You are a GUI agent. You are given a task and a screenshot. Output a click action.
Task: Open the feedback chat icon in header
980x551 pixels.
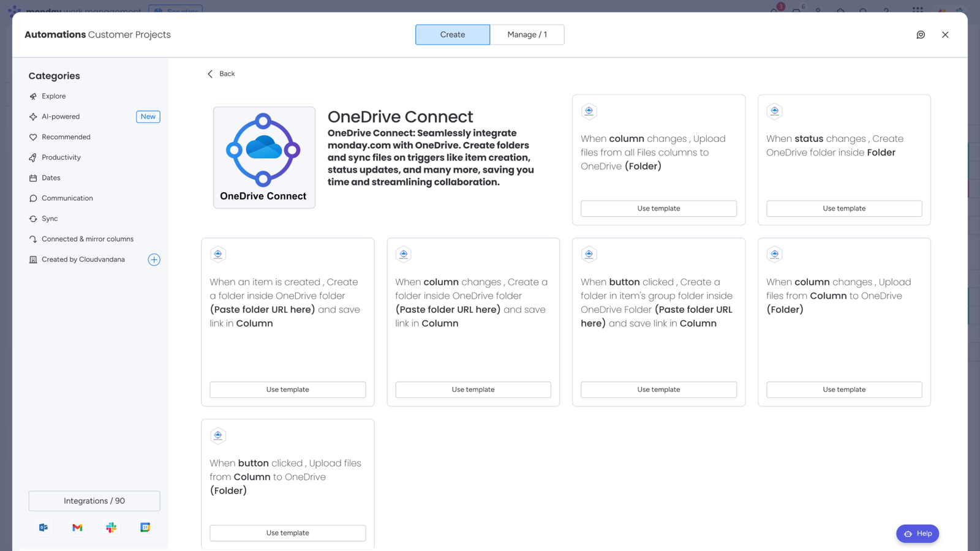click(921, 35)
